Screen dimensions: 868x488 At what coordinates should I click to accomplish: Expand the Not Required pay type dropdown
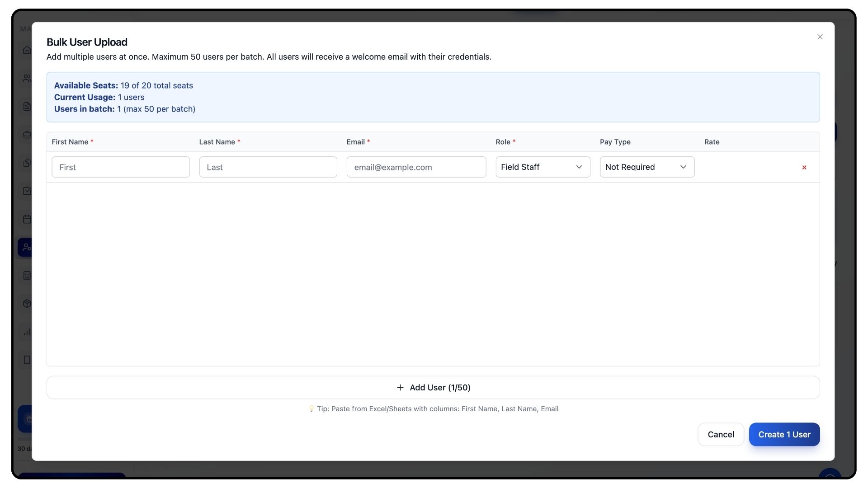(646, 167)
